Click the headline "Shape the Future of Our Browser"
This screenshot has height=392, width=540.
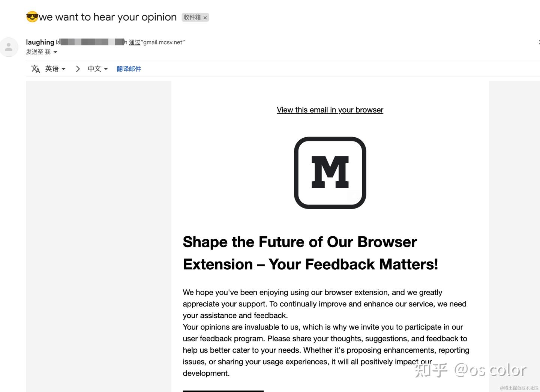(300, 242)
